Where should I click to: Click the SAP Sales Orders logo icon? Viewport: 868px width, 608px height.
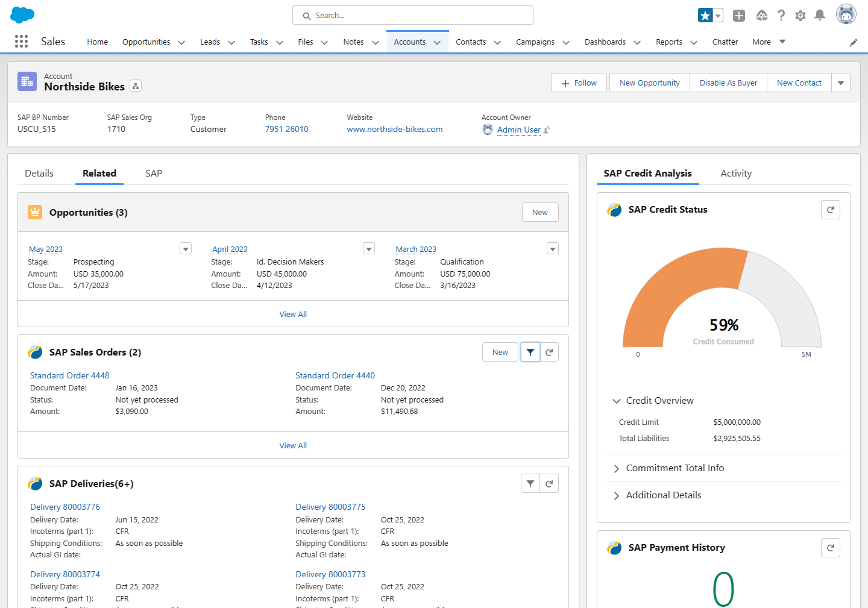pos(35,352)
